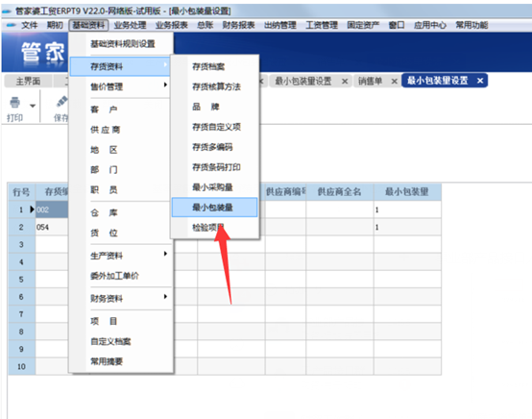Expand the 财务资料 submenu
The height and width of the screenshot is (419, 532).
pyautogui.click(x=121, y=299)
